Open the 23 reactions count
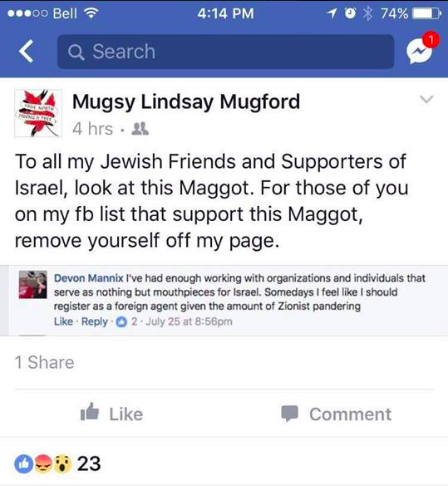This screenshot has width=448, height=486. 89,464
